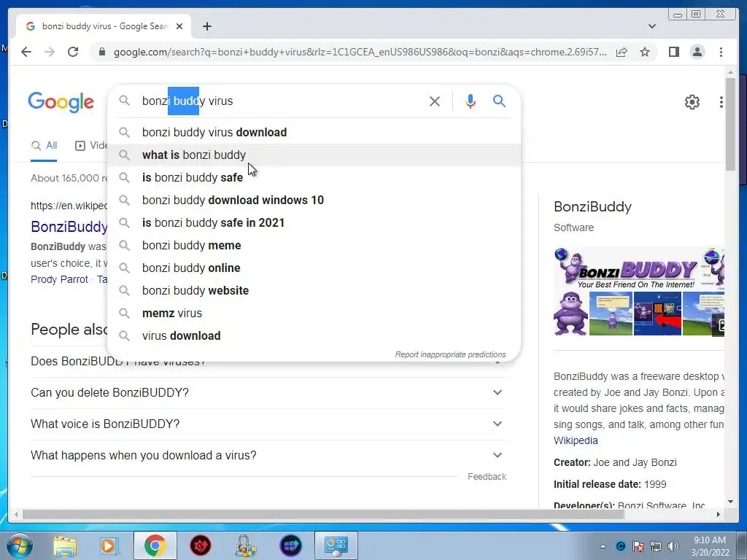
Task: Go to Google home via logo
Action: point(61,102)
